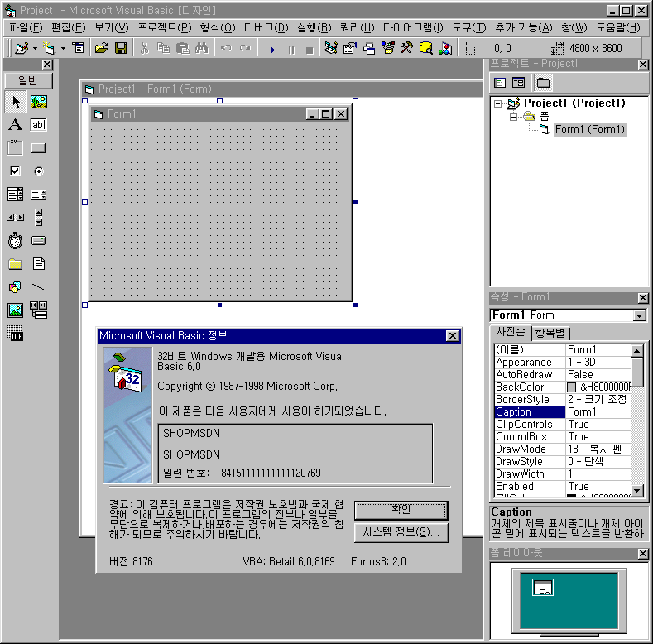Close the Microsoft Visual Basic 정보 dialog
This screenshot has height=644, width=653.
452,336
